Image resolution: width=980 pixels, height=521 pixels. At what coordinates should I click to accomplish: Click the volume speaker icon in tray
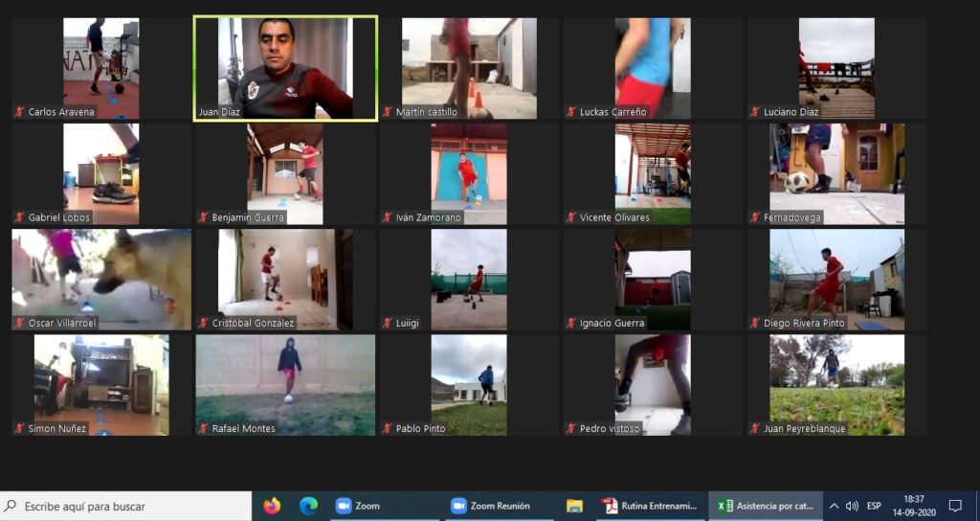pyautogui.click(x=852, y=506)
